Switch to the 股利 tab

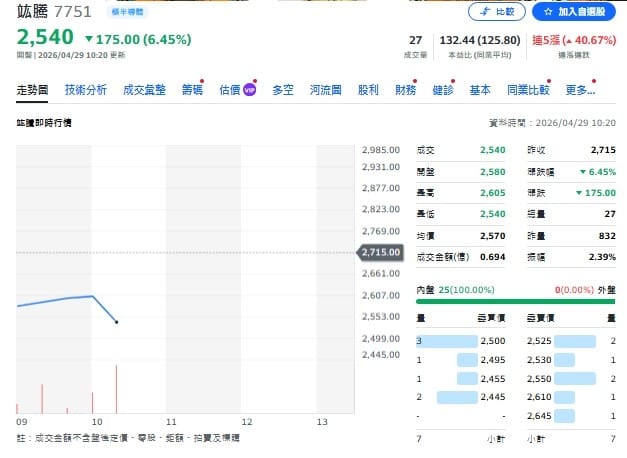(x=367, y=90)
